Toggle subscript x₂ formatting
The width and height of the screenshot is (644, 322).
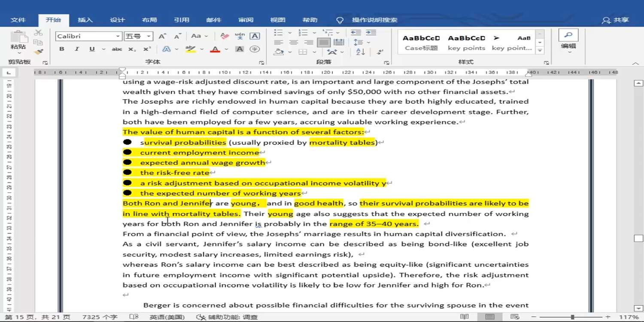coord(132,49)
